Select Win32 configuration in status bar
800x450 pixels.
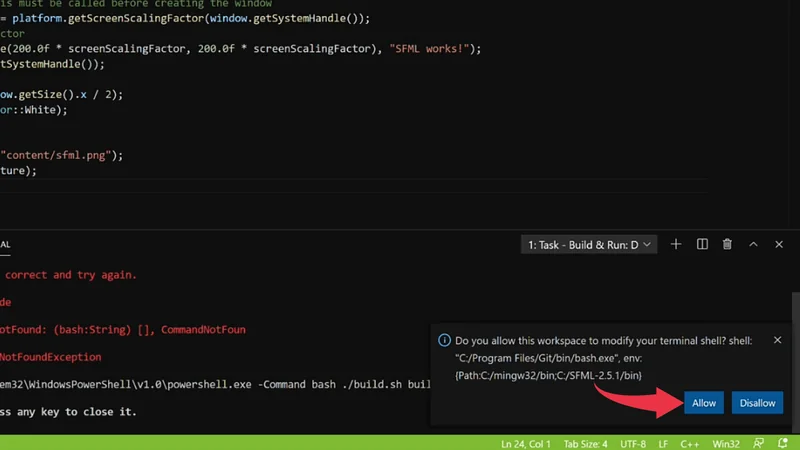724,443
